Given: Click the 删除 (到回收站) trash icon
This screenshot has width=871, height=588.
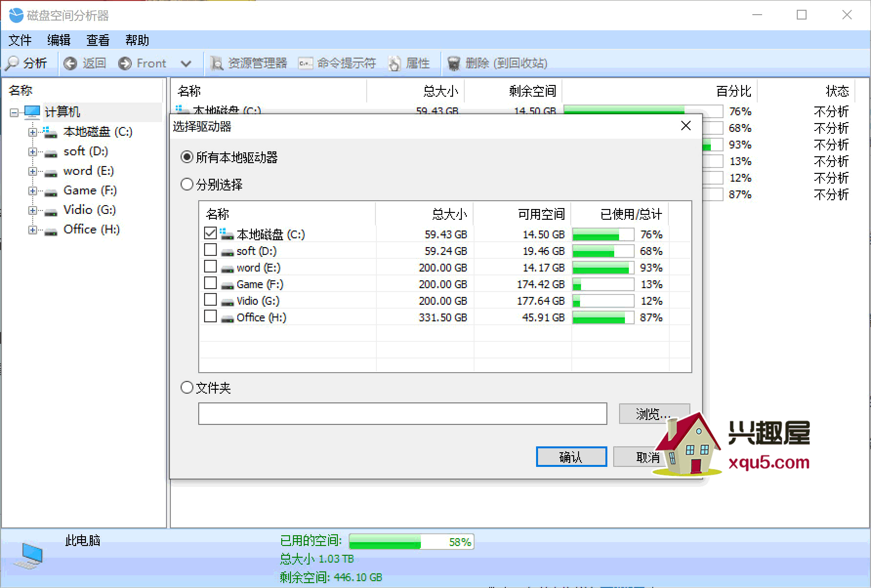Looking at the screenshot, I should point(454,63).
